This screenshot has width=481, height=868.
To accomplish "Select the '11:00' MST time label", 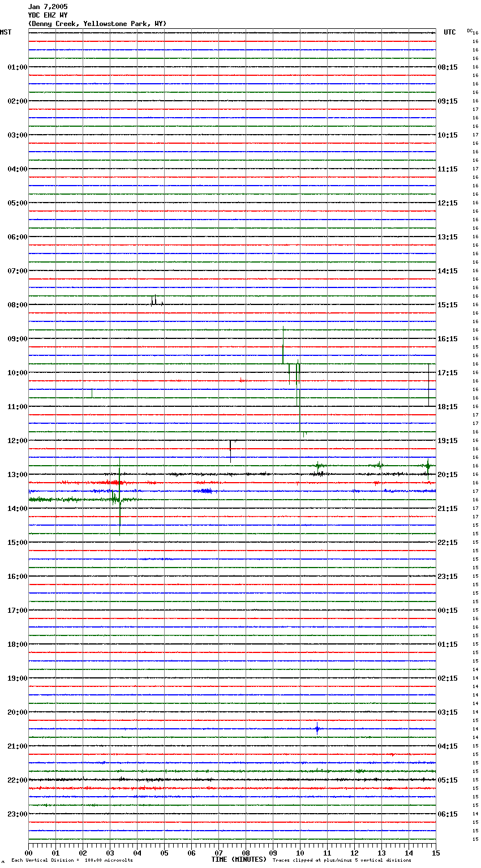I will coord(18,407).
